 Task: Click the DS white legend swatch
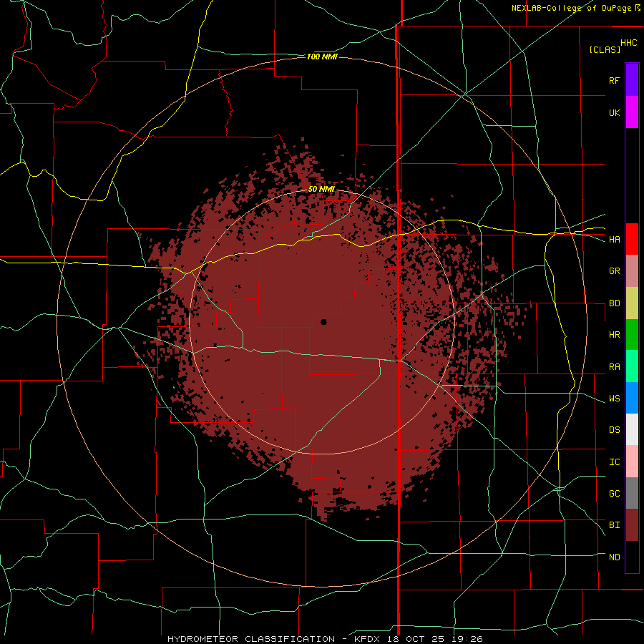point(632,429)
